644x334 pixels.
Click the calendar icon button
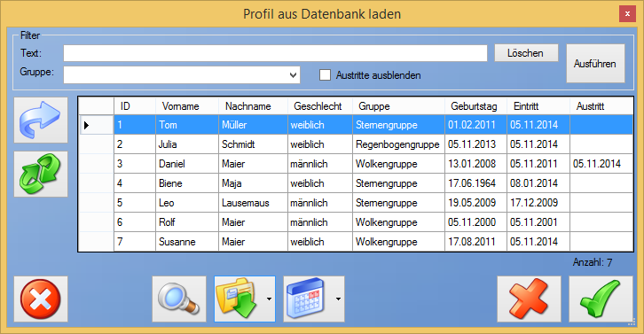308,299
